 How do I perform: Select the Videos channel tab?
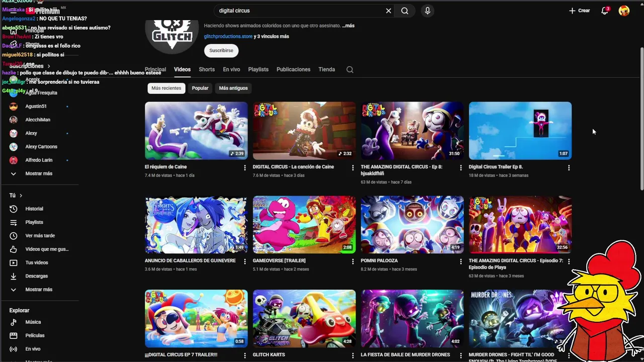pos(182,69)
